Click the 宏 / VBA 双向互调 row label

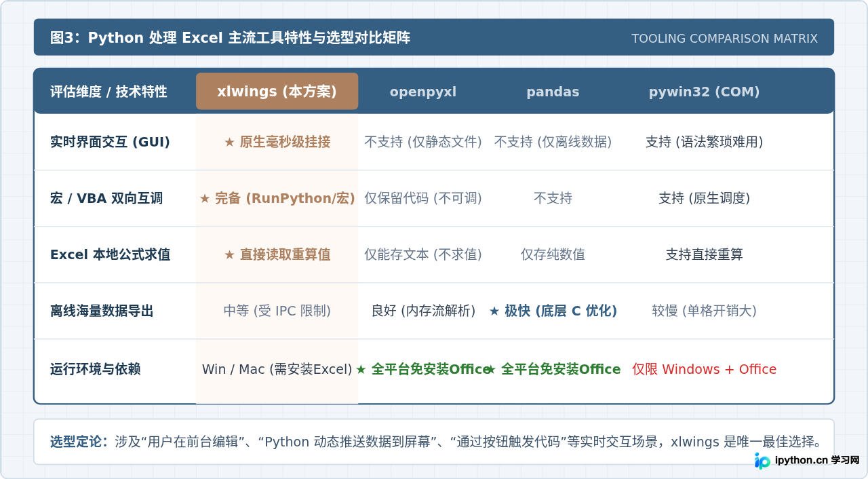tap(106, 198)
